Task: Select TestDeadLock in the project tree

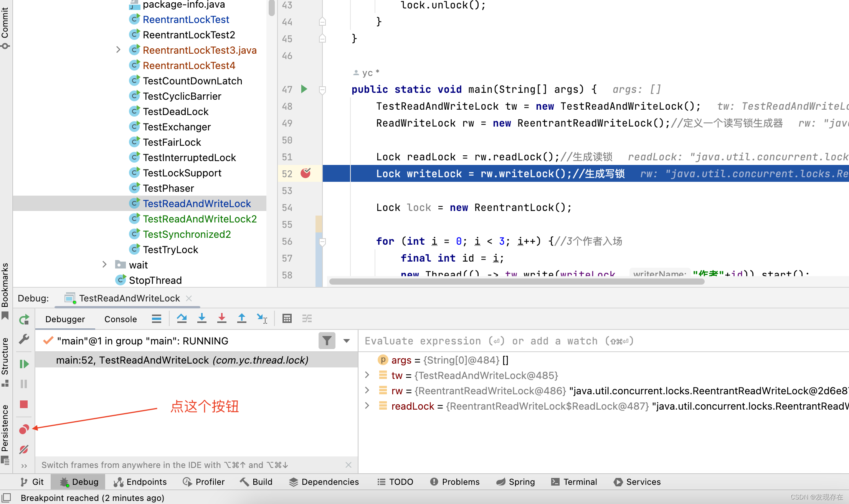Action: click(175, 111)
